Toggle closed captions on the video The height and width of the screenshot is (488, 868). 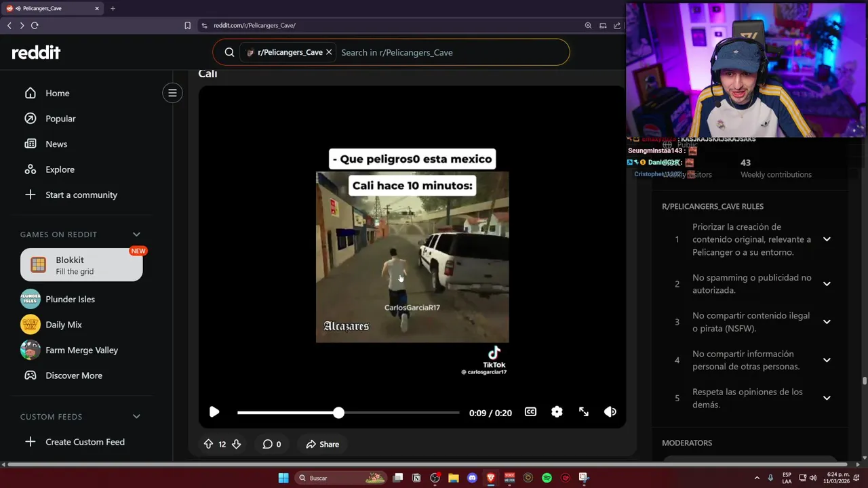pyautogui.click(x=530, y=412)
